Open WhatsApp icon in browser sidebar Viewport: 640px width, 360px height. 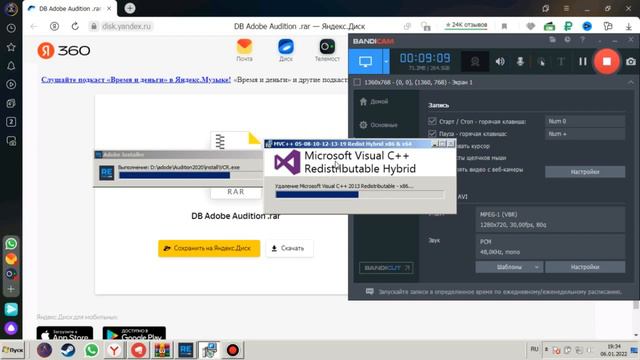(11, 244)
